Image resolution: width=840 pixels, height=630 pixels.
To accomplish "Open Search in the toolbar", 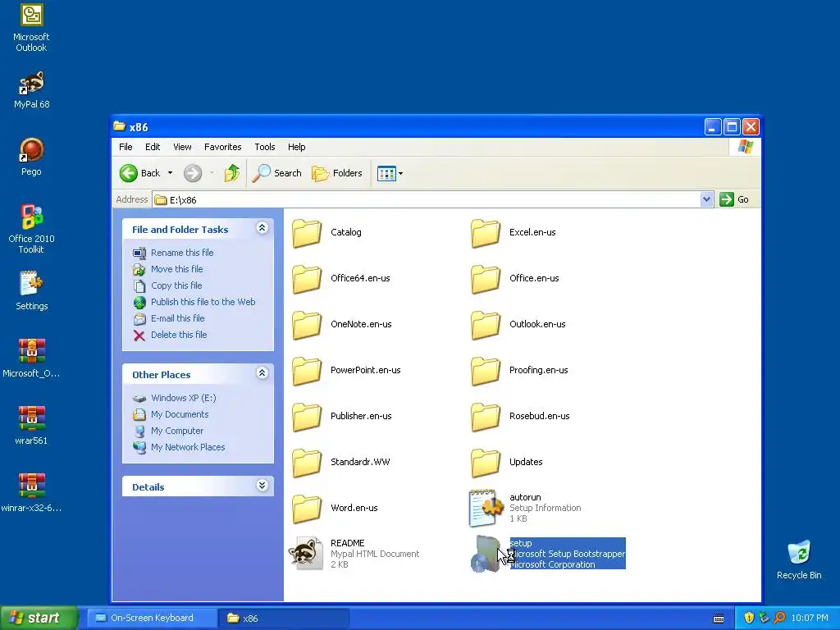I will (x=277, y=173).
